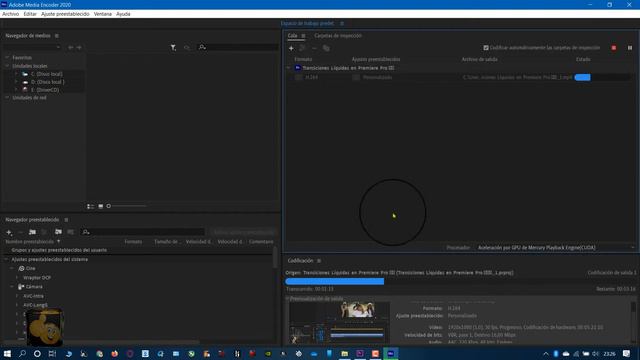The height and width of the screenshot is (360, 640).
Task: Click the queue item blue status progress bar
Action: pyautogui.click(x=582, y=77)
